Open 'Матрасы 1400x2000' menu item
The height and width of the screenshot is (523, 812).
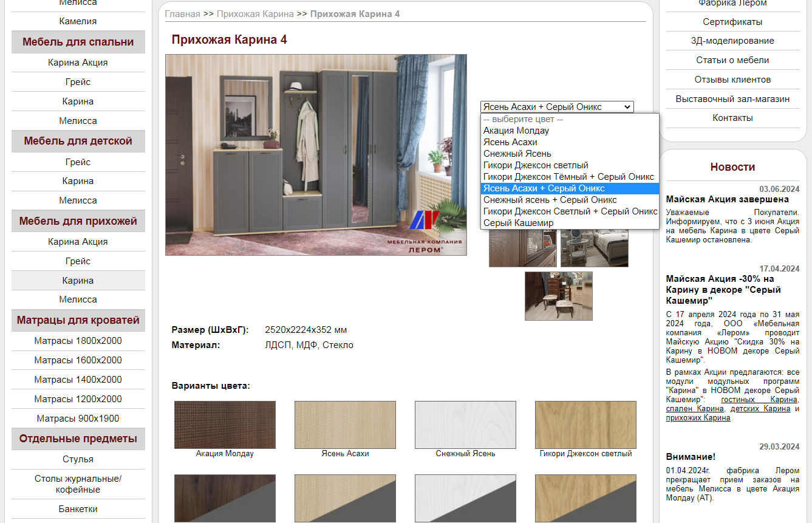[x=78, y=380]
